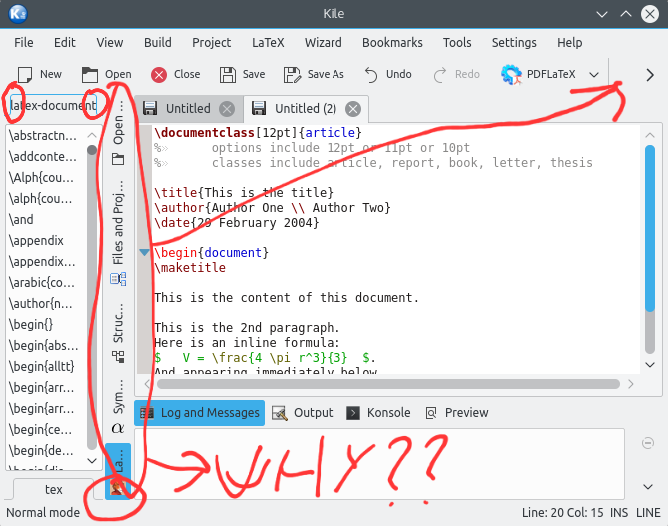This screenshot has width=668, height=526.
Task: Toggle INS insert mode in status bar
Action: [x=619, y=513]
